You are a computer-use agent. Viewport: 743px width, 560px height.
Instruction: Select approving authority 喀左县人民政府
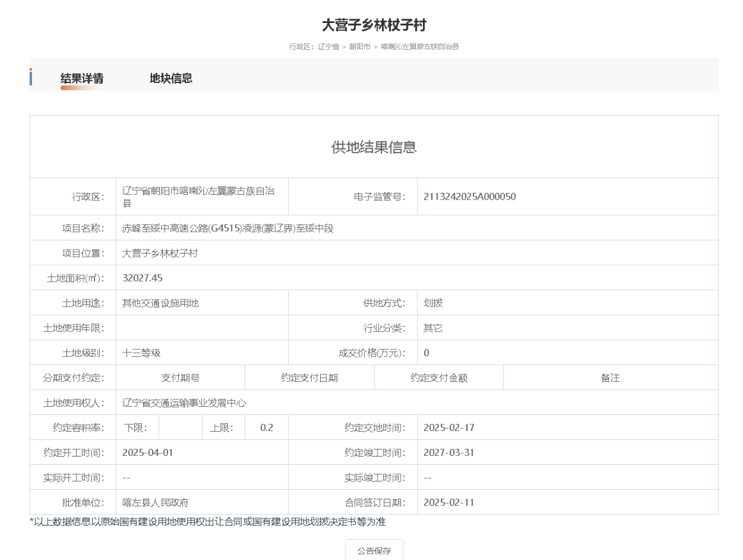point(155,502)
